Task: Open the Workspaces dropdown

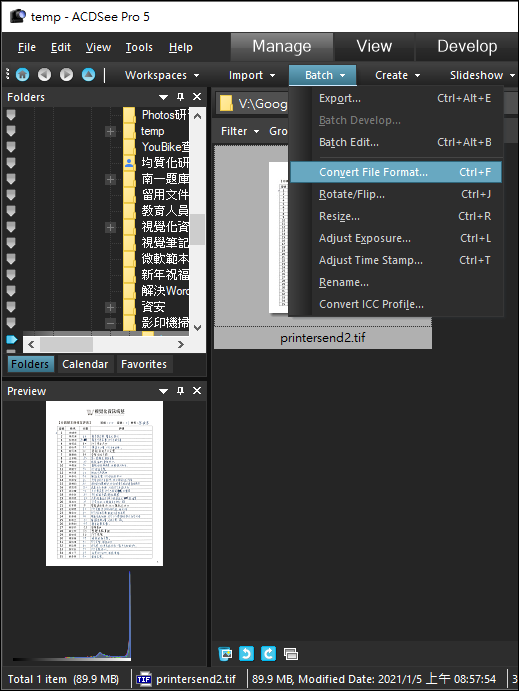Action: pyautogui.click(x=162, y=75)
